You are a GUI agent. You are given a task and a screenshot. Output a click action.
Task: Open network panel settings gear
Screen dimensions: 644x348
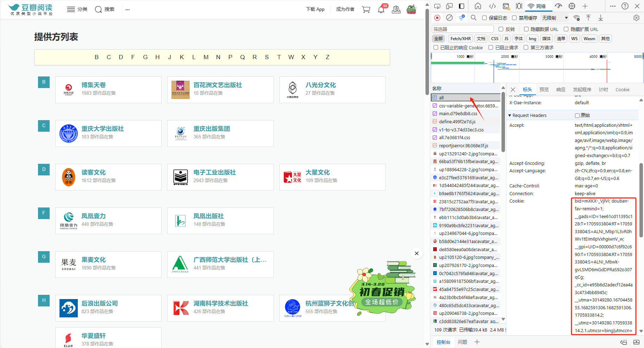point(636,18)
